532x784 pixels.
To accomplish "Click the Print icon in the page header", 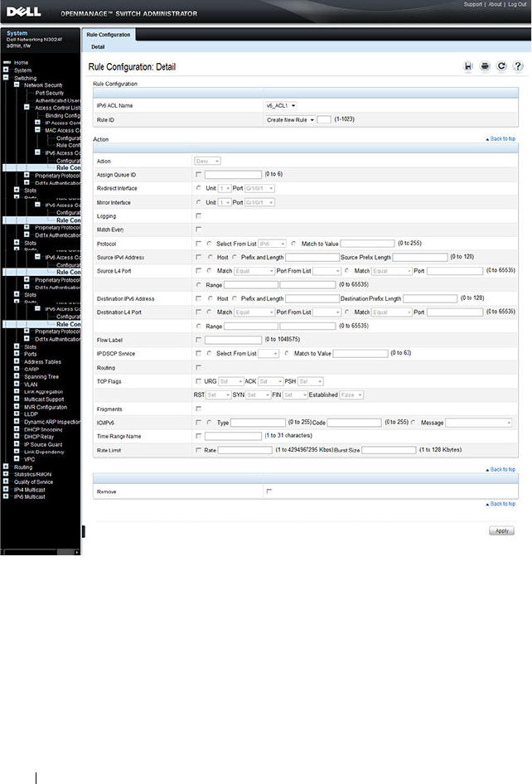I will coord(485,66).
